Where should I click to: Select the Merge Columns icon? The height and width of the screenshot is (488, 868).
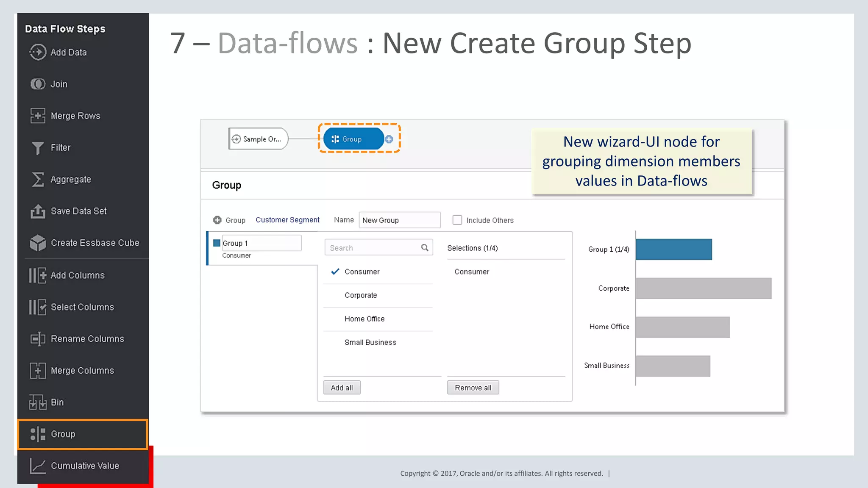tap(38, 371)
